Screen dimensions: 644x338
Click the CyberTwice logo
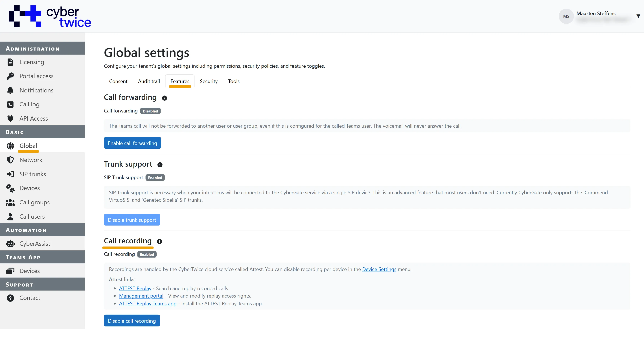click(50, 16)
